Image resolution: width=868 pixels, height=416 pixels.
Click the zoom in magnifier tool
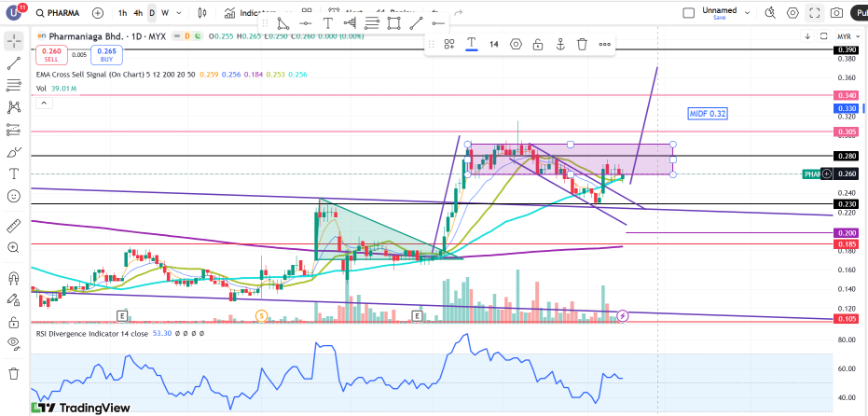[14, 248]
